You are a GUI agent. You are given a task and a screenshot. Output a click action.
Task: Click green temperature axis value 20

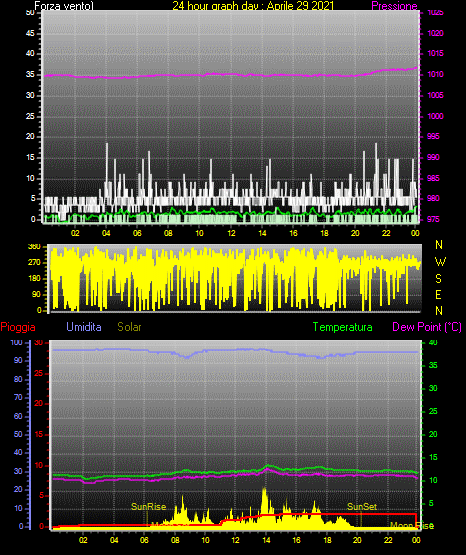(433, 434)
